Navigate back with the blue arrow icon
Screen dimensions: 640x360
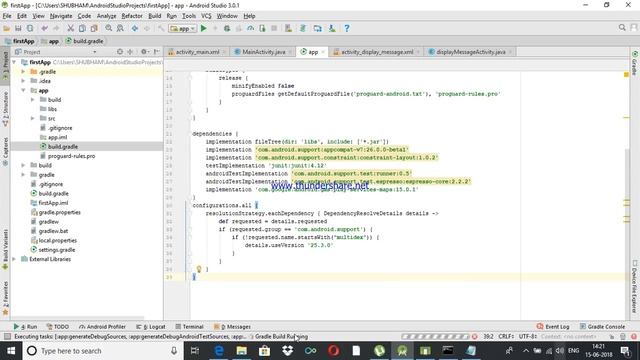pyautogui.click(x=135, y=28)
